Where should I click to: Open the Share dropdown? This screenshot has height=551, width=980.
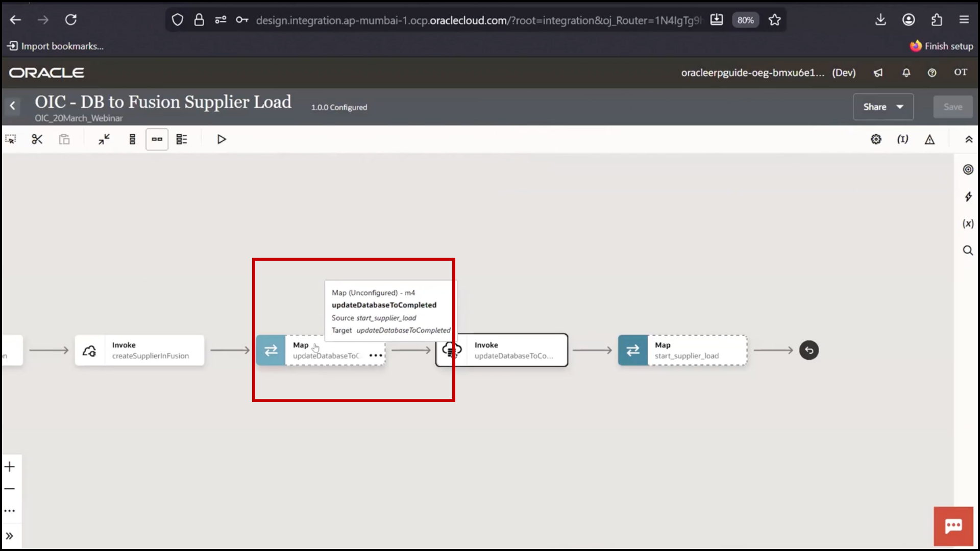tap(883, 107)
